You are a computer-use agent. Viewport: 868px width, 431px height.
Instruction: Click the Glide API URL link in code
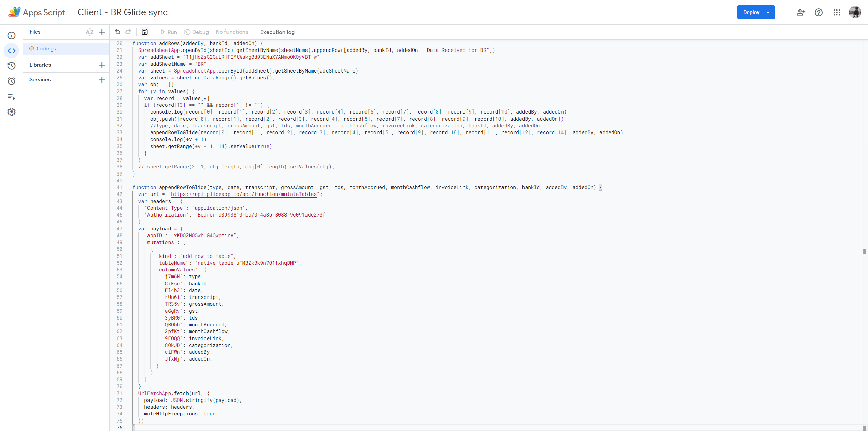coord(243,194)
